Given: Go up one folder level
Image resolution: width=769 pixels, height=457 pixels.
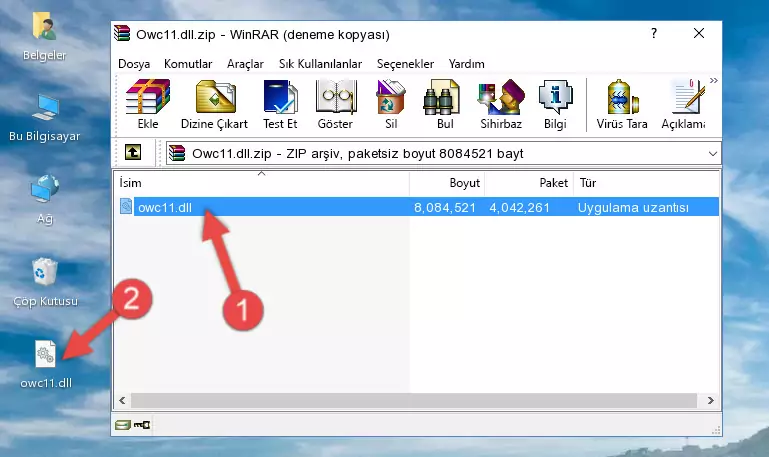Looking at the screenshot, I should point(133,152).
